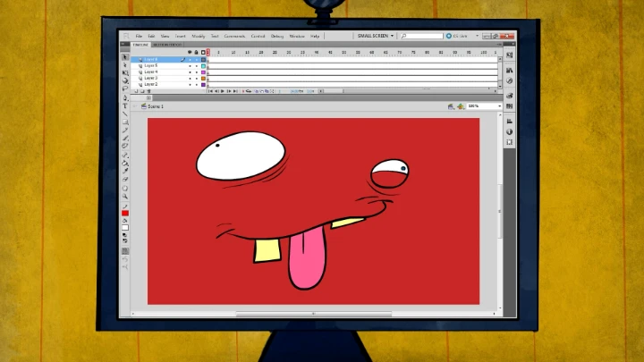This screenshot has width=644, height=362.
Task: Select the Lasso tool
Action: click(x=125, y=88)
